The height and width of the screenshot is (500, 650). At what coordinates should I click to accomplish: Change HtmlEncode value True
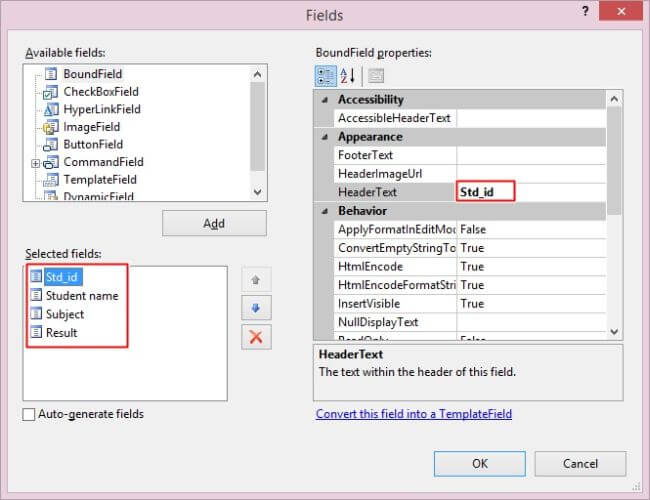pyautogui.click(x=531, y=267)
